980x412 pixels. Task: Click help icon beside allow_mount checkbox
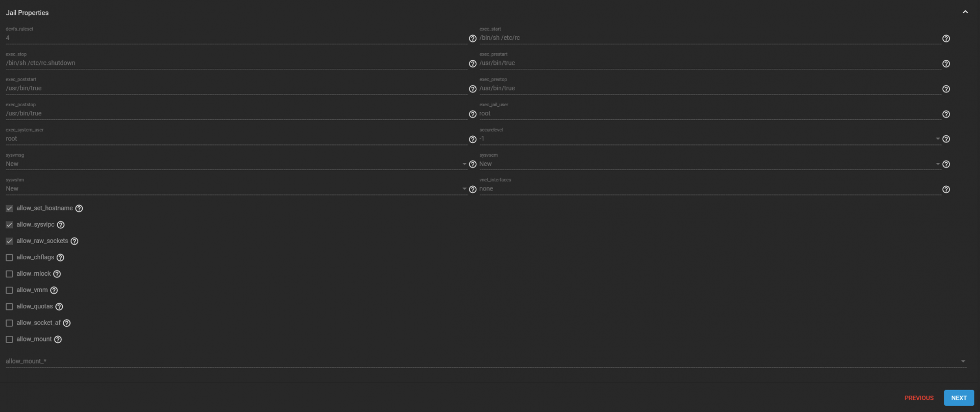coord(58,340)
